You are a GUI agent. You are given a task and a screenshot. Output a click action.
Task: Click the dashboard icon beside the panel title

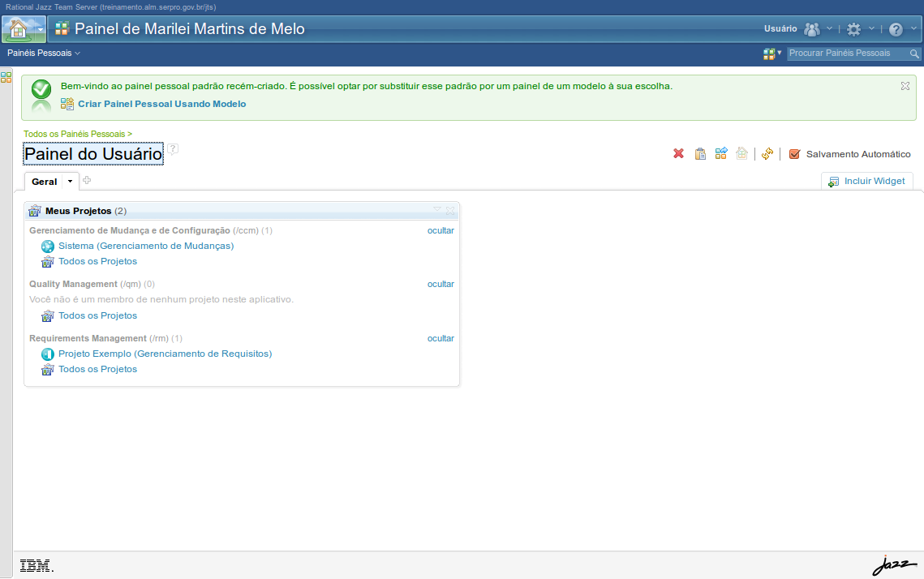click(x=62, y=28)
